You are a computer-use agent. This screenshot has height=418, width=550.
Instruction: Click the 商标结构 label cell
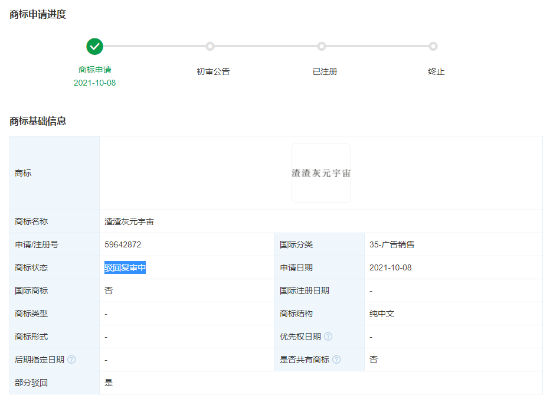[x=296, y=314]
